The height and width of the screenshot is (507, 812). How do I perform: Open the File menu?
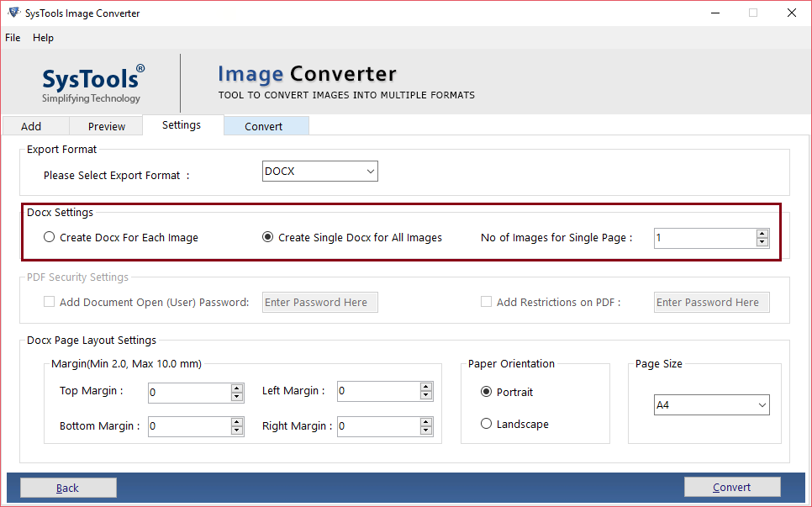click(x=13, y=38)
